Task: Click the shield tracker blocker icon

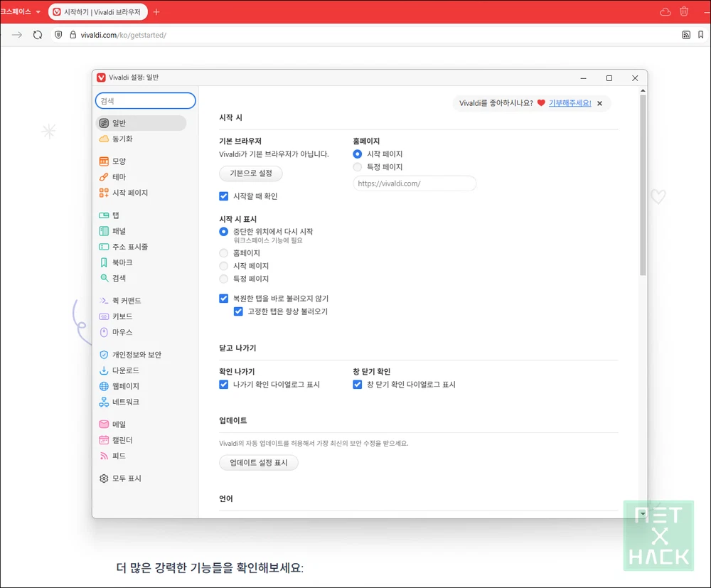Action: [58, 35]
